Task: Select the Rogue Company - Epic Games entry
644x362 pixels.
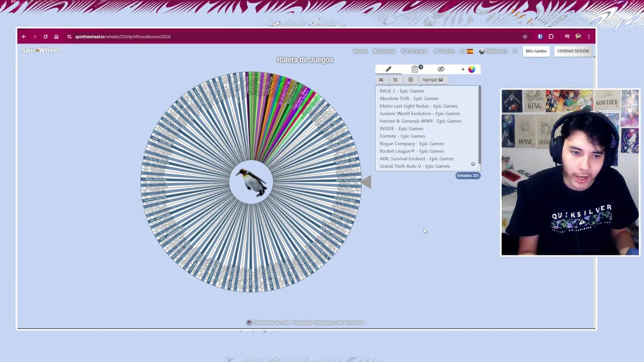Action: (x=412, y=144)
